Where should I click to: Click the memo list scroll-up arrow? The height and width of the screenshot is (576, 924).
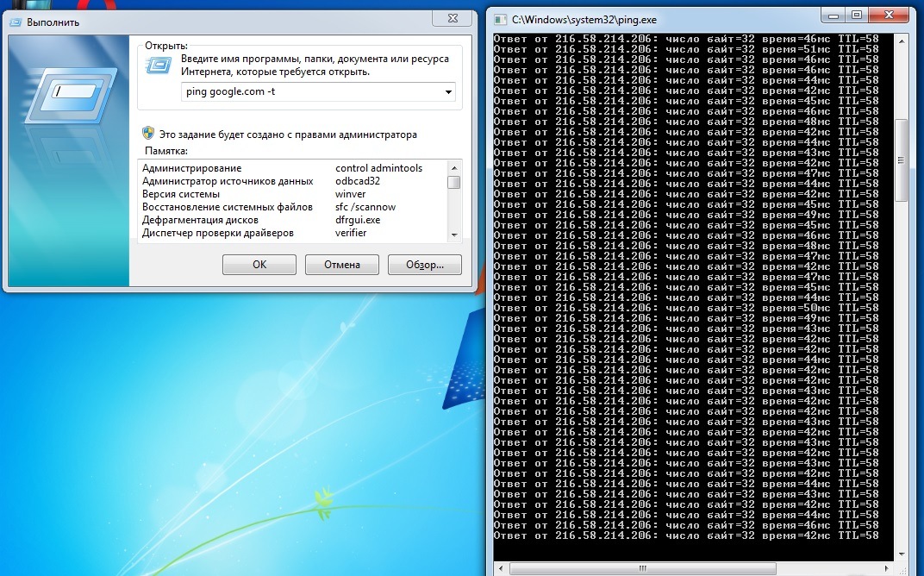pyautogui.click(x=453, y=168)
